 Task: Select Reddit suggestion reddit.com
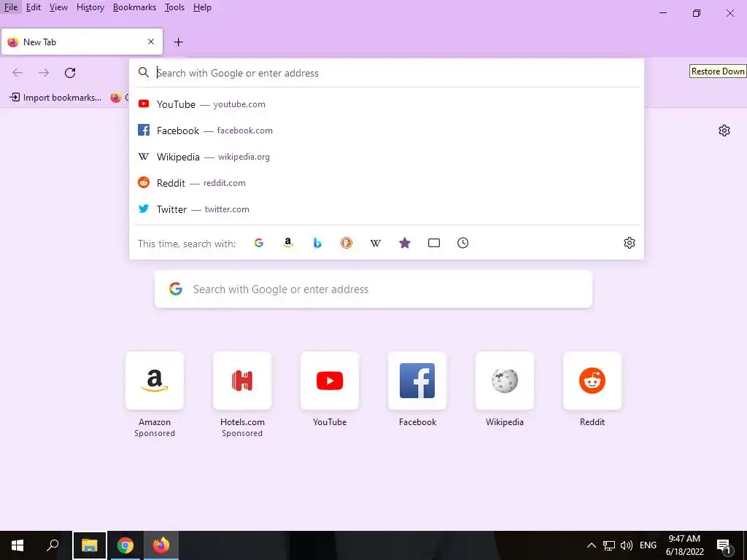387,183
